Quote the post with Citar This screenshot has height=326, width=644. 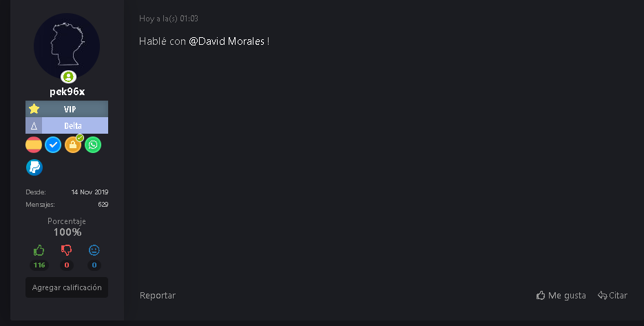[x=612, y=295]
